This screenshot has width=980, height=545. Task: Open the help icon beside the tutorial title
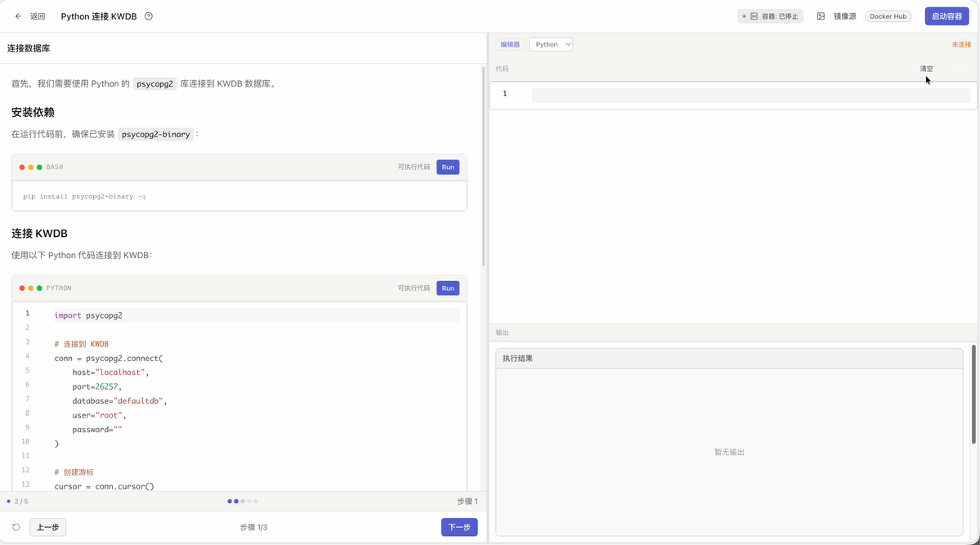[149, 16]
